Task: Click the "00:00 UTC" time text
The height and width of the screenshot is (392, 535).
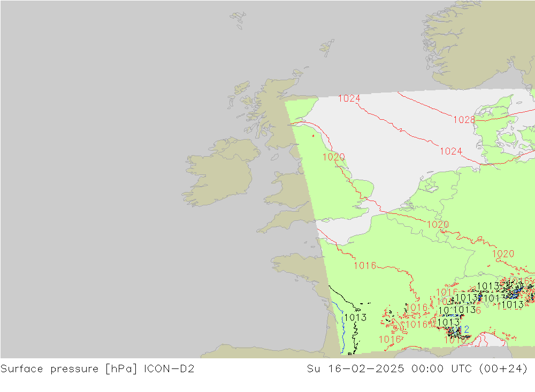Action: (x=441, y=369)
